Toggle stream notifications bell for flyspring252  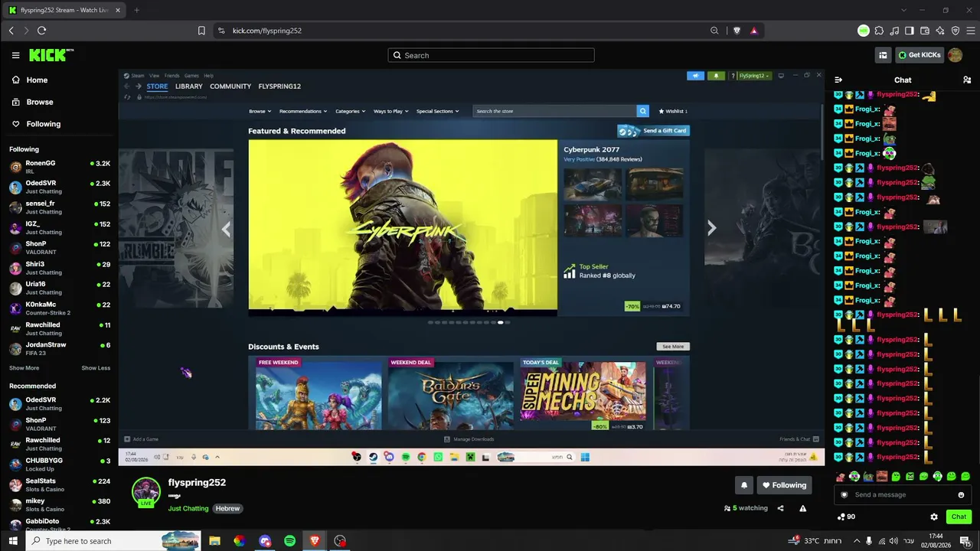(x=744, y=485)
